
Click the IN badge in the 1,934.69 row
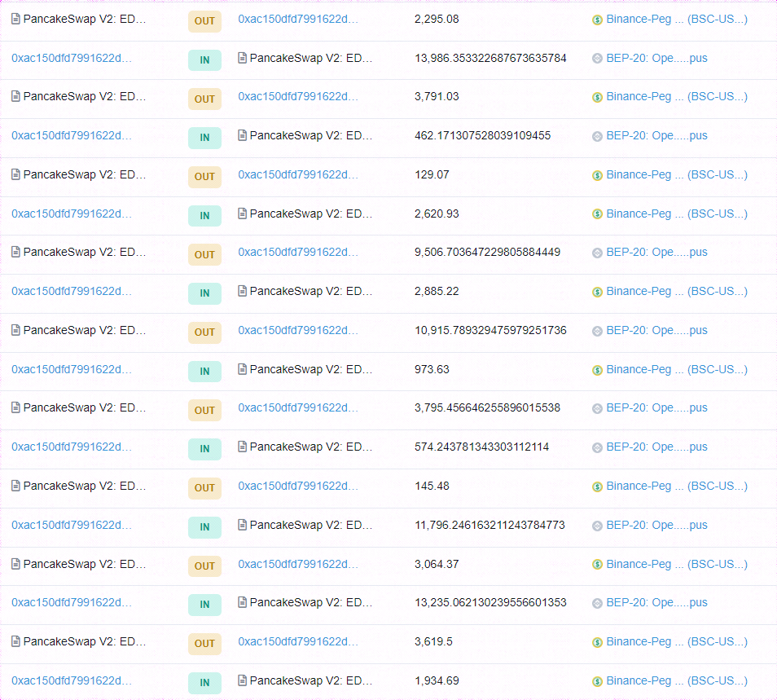pos(204,683)
